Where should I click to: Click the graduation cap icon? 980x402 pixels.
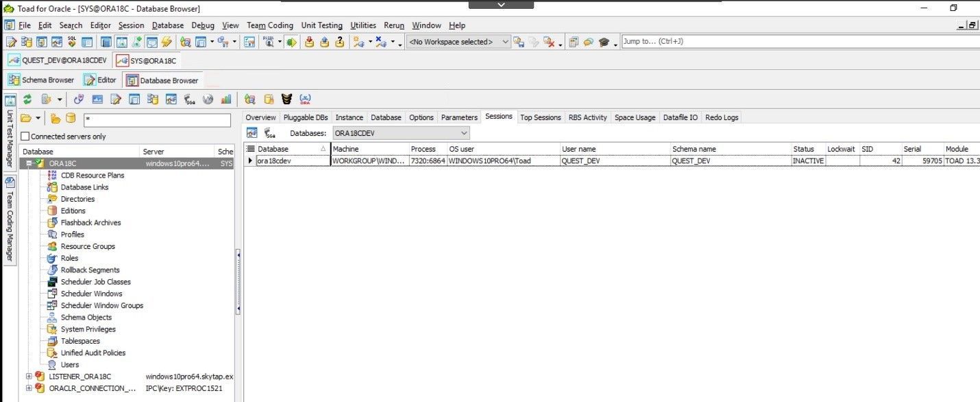click(604, 42)
